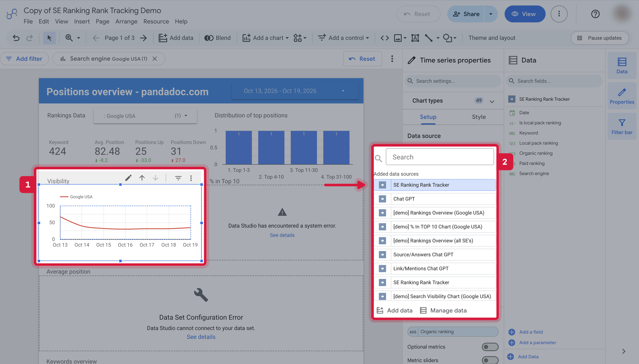
Task: Click the chart filter icon above Visibility chart
Action: coord(178,178)
